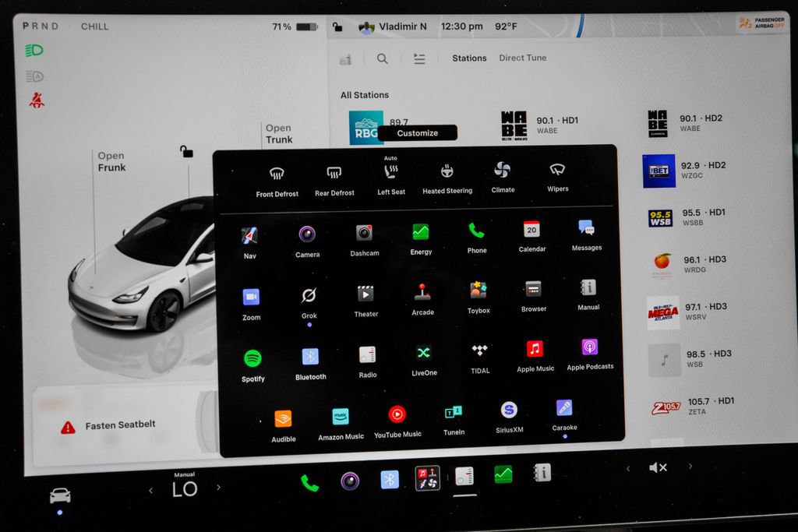Open the Apple Podcasts app
This screenshot has width=798, height=532.
(590, 354)
